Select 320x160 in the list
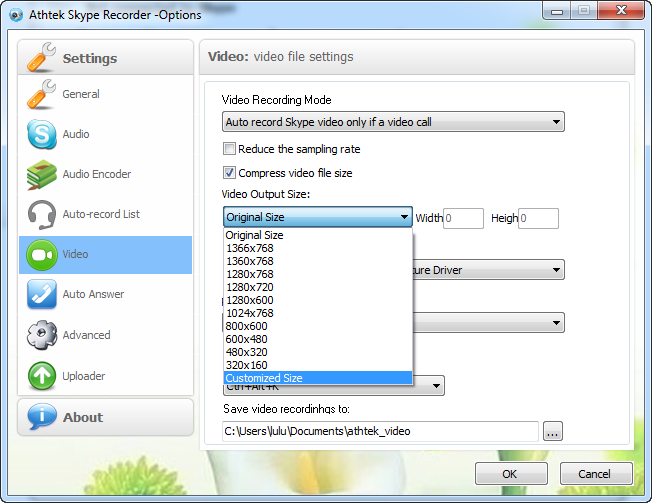The image size is (652, 503). (318, 365)
